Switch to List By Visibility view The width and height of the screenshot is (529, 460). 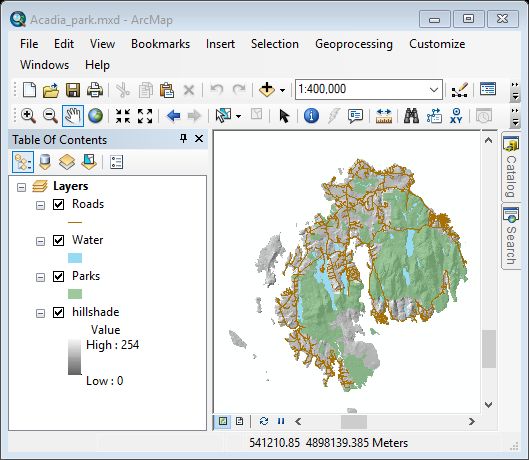click(67, 162)
